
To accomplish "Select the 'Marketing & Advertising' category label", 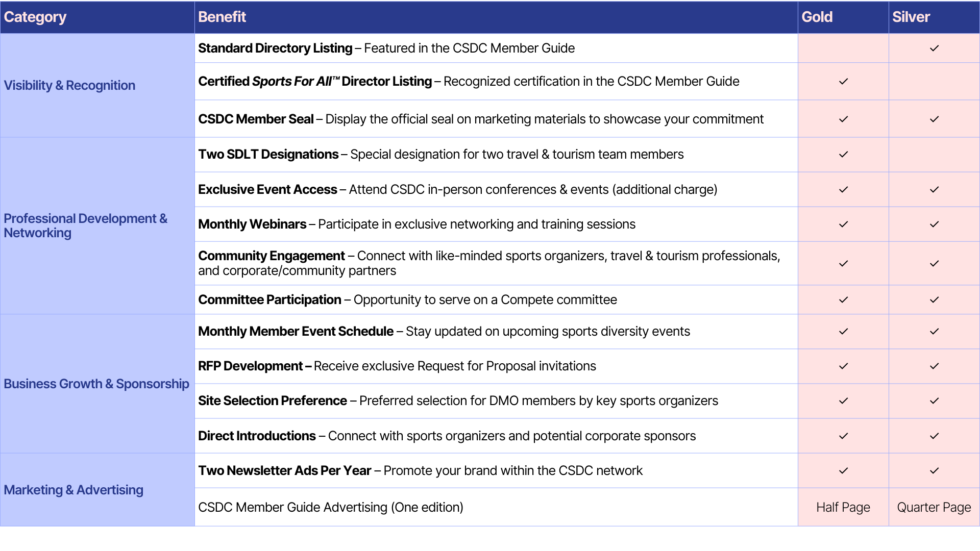I will pos(73,490).
